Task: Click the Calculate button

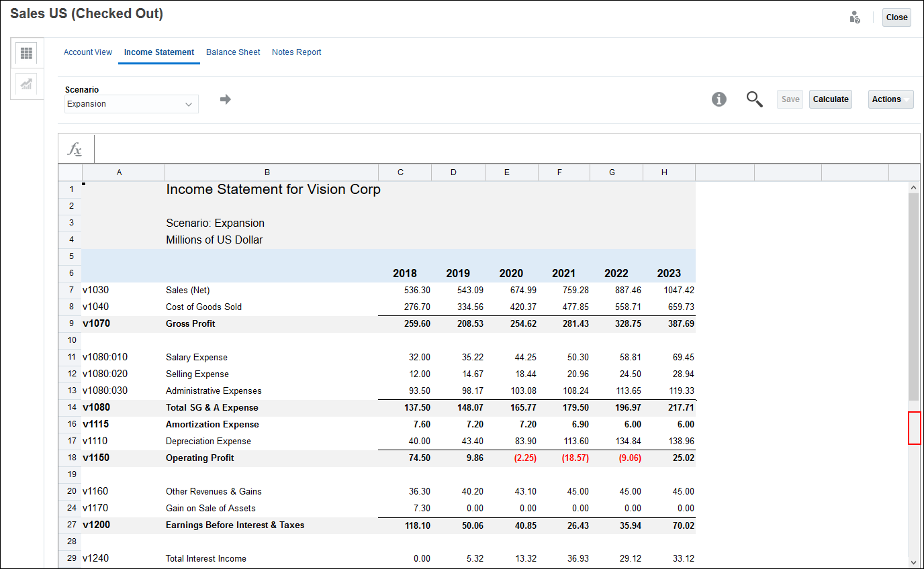Action: [x=831, y=99]
